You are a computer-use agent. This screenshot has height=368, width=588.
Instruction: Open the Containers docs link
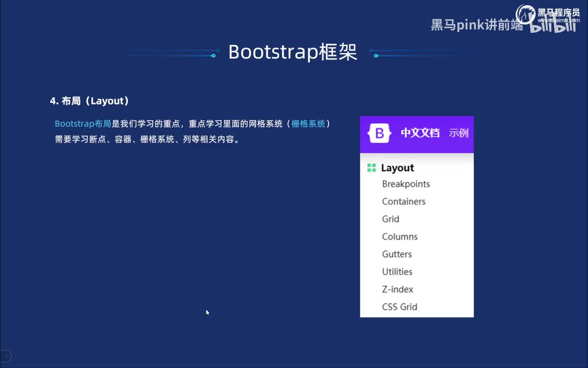click(x=404, y=202)
